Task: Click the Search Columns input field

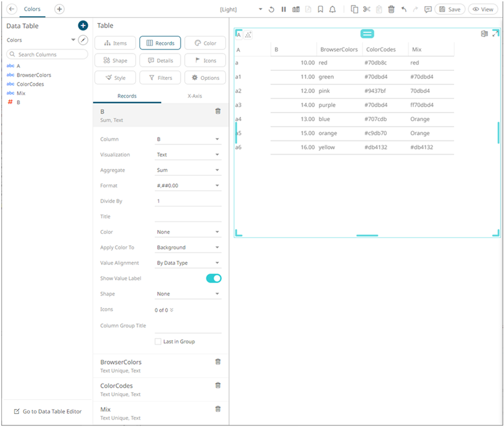Action: pos(48,54)
